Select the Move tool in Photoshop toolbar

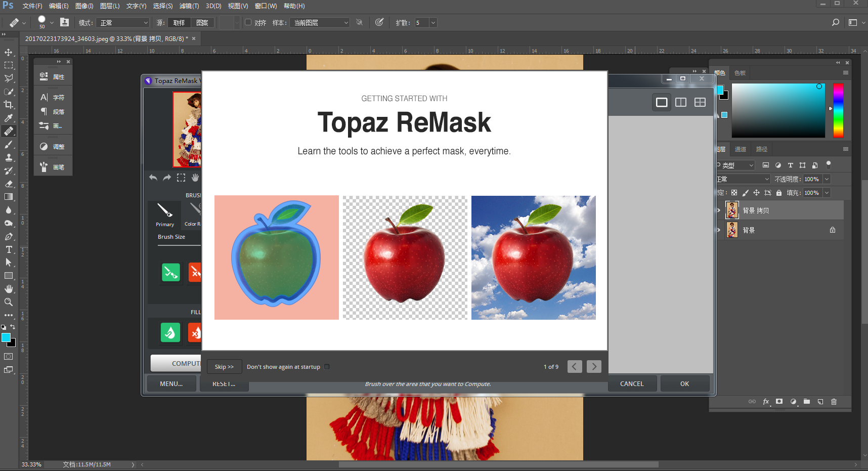tap(9, 52)
